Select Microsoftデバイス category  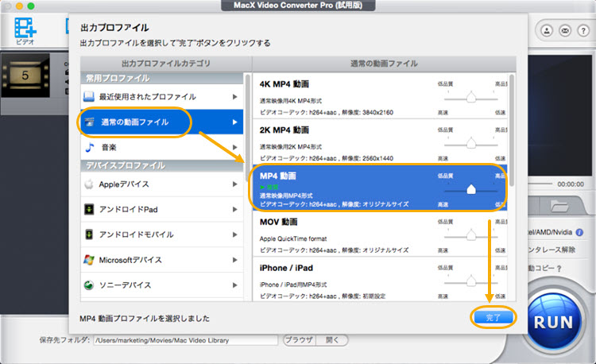tap(162, 260)
